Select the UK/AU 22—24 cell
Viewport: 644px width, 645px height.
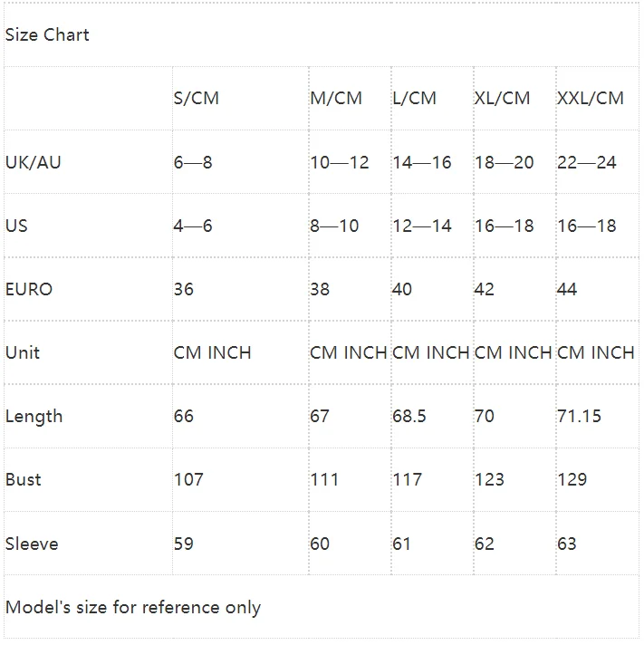(586, 162)
